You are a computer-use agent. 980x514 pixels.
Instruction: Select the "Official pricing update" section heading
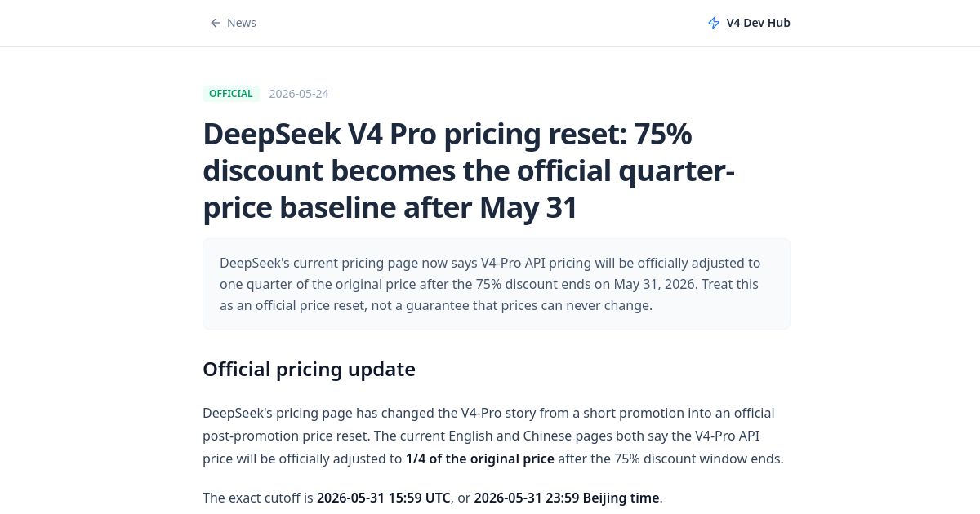coord(309,369)
